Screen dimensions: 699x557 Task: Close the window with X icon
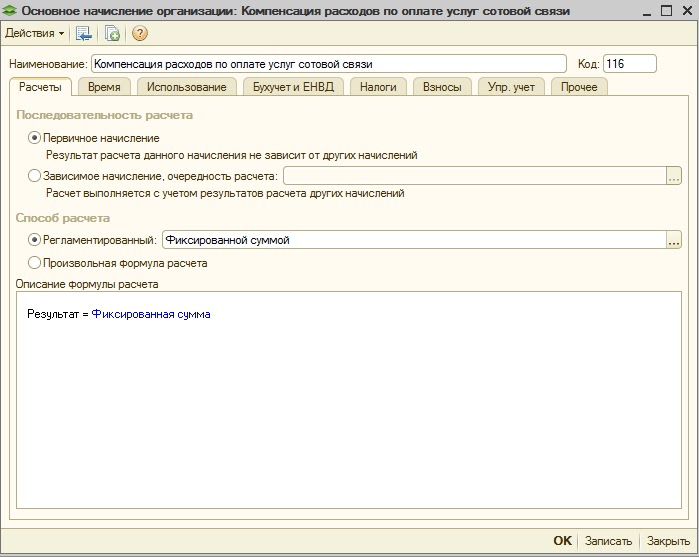[x=687, y=10]
